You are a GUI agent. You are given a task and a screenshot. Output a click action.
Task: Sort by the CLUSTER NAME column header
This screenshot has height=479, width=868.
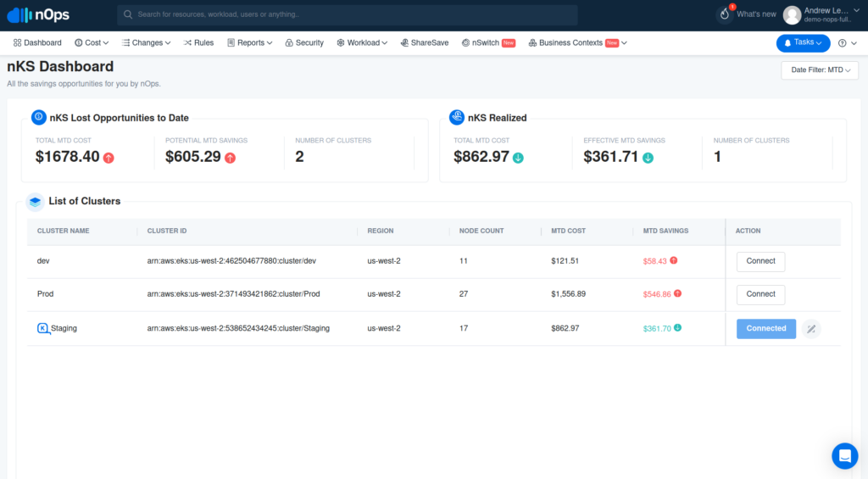point(63,231)
